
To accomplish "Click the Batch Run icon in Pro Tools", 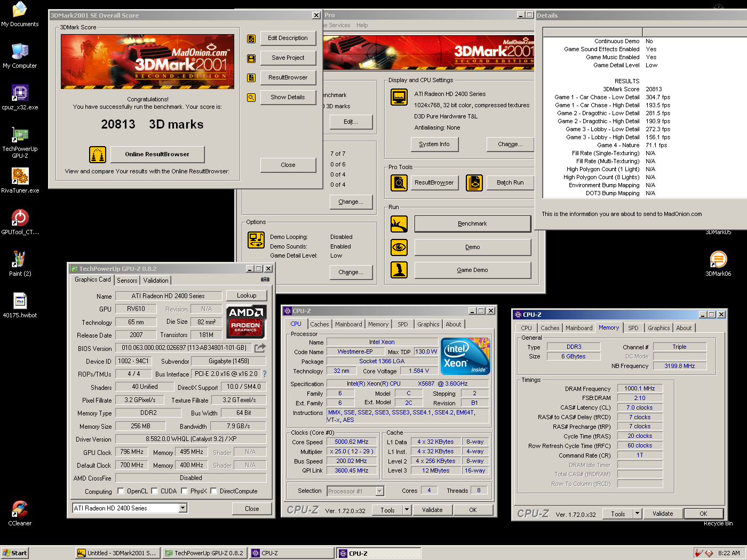I will (474, 183).
